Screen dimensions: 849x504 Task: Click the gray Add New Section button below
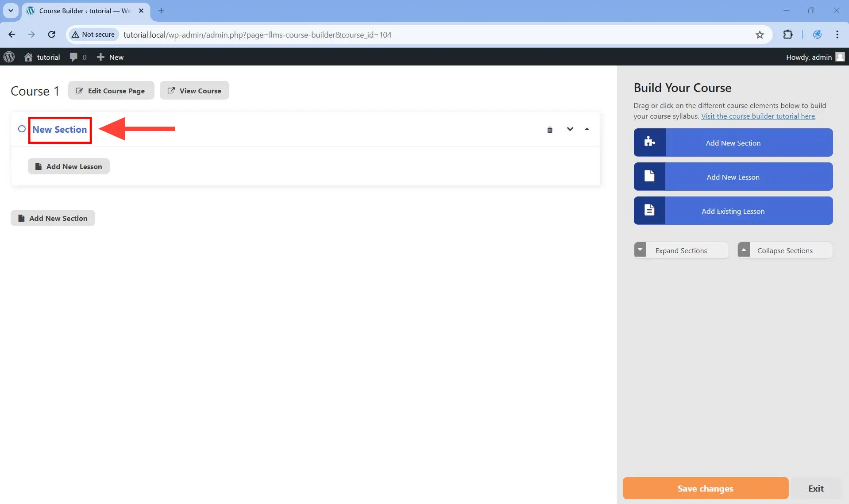[x=53, y=218]
